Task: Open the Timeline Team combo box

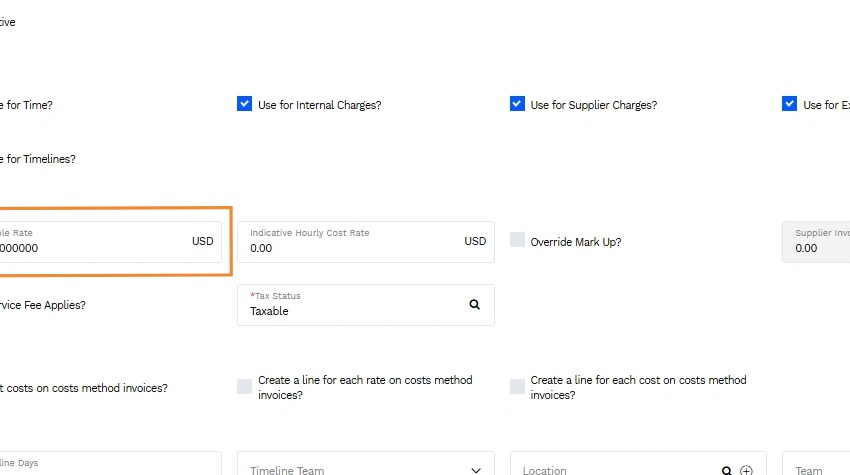Action: point(366,464)
